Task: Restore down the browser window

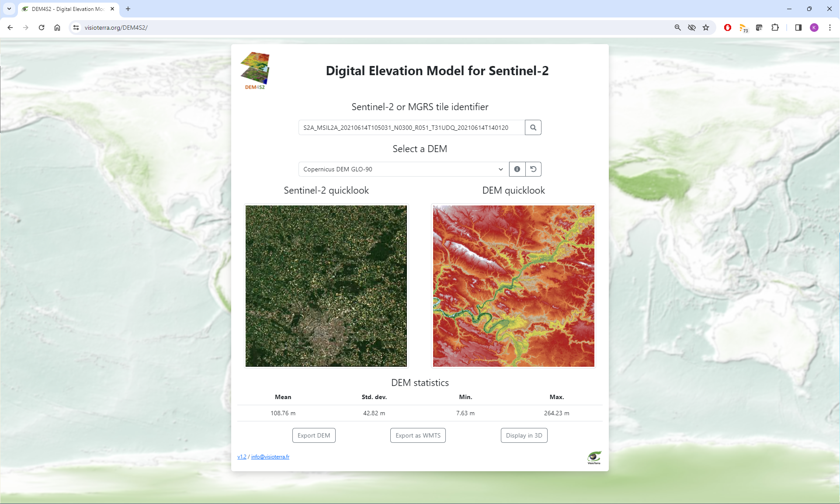Action: 809,9
